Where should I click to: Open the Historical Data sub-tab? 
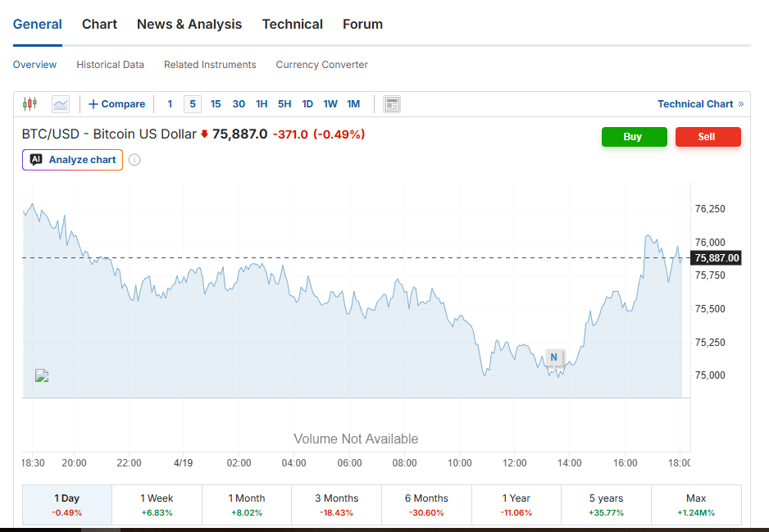point(110,65)
